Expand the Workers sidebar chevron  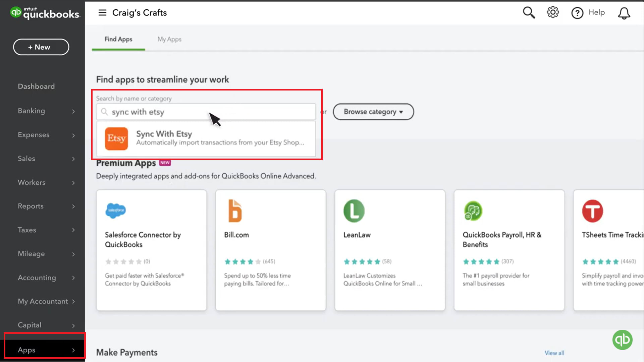(x=73, y=183)
